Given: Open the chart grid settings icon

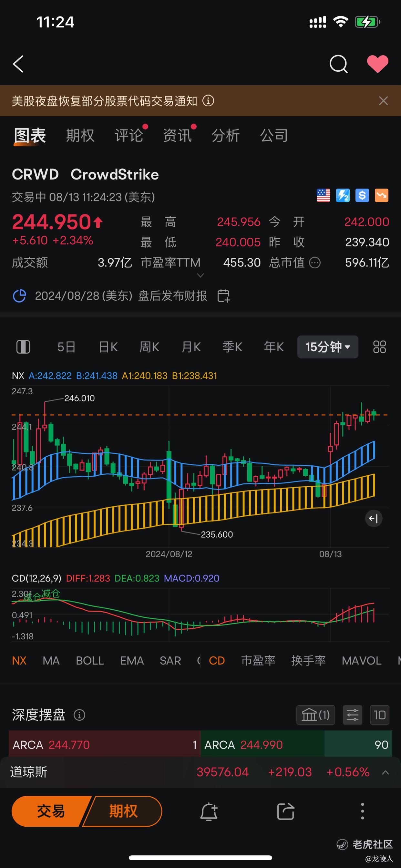Looking at the screenshot, I should [x=379, y=347].
